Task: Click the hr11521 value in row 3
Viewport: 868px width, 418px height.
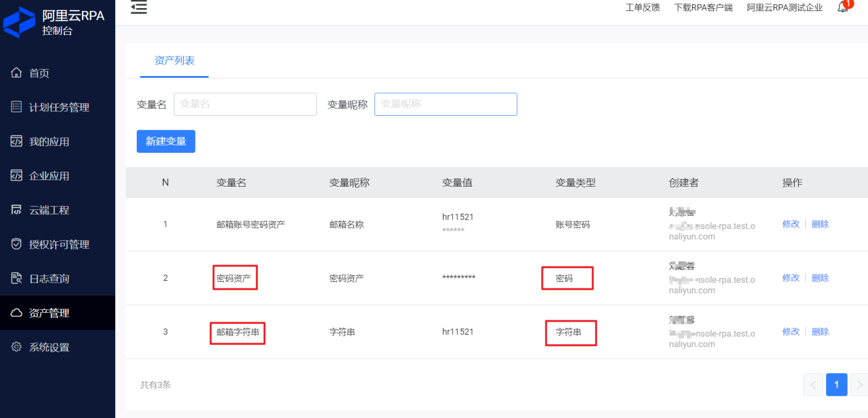Action: pos(458,332)
